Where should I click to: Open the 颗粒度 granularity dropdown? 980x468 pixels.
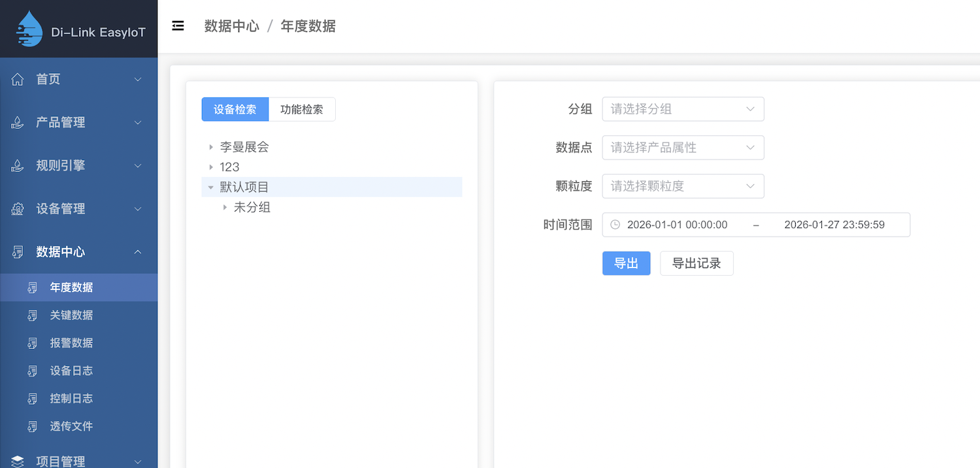(x=683, y=186)
